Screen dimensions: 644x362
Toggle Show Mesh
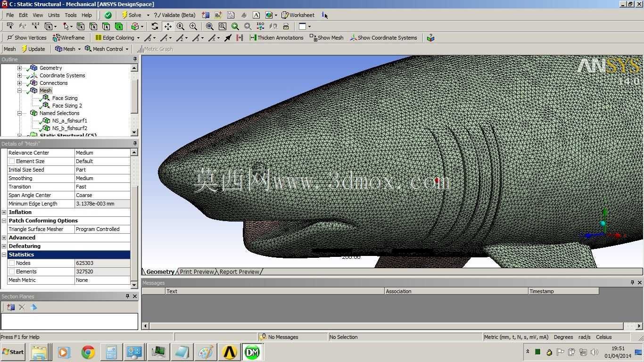[326, 38]
